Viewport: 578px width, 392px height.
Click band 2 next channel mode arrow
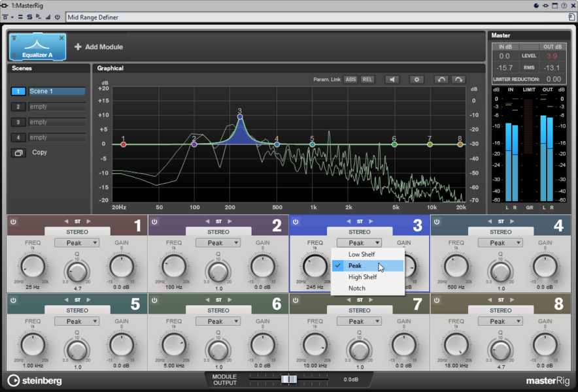click(x=229, y=221)
